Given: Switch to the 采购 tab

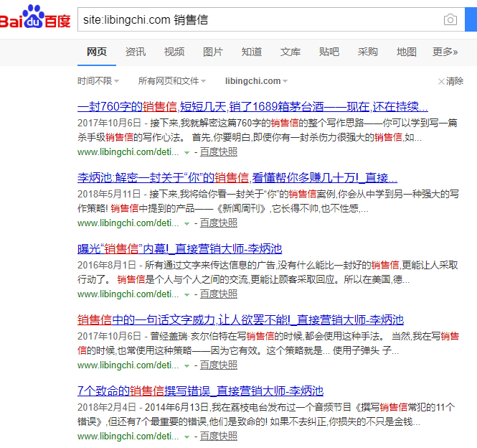Looking at the screenshot, I should click(x=368, y=52).
